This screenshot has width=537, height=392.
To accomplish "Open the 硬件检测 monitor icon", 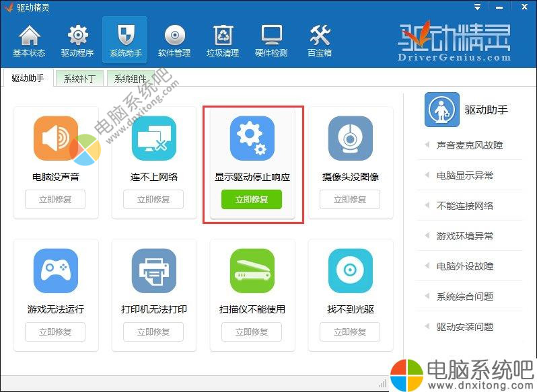I will coord(271,36).
